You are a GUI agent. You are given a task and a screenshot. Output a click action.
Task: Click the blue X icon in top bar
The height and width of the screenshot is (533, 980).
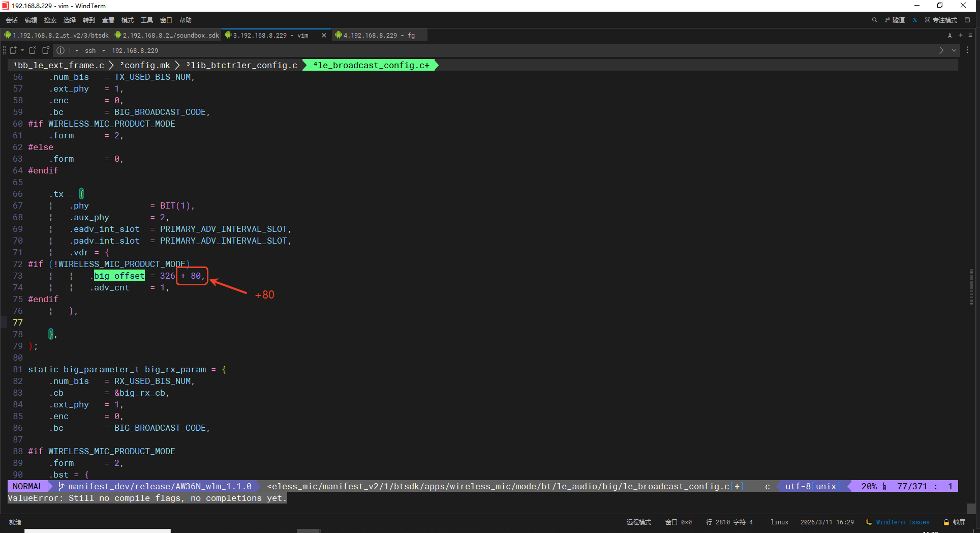point(915,20)
